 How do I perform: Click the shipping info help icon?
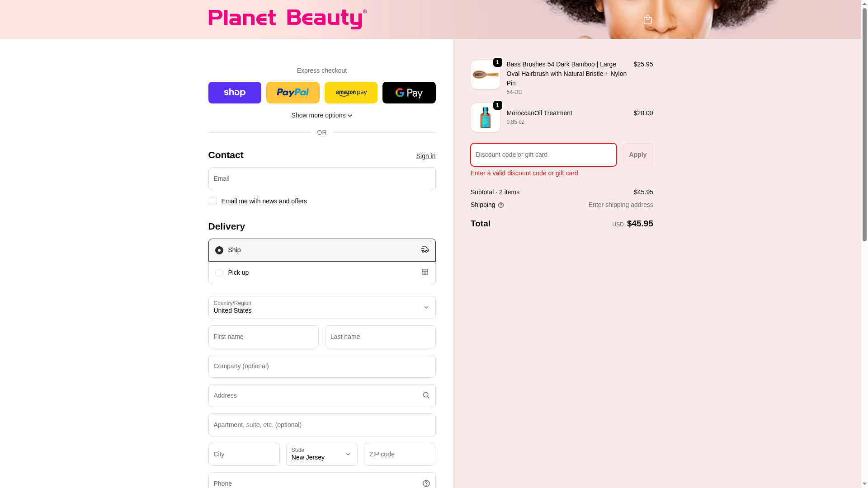[501, 205]
